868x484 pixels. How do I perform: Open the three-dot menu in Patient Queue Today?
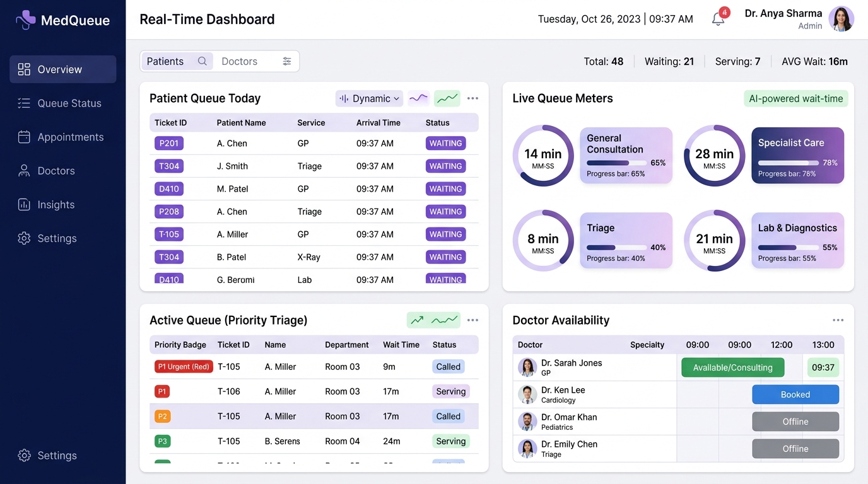472,98
